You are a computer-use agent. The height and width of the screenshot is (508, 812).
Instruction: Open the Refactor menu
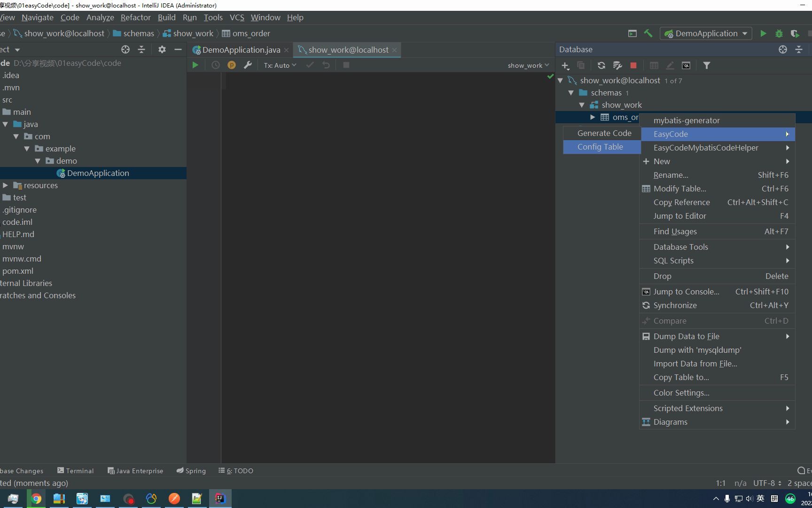coord(136,17)
